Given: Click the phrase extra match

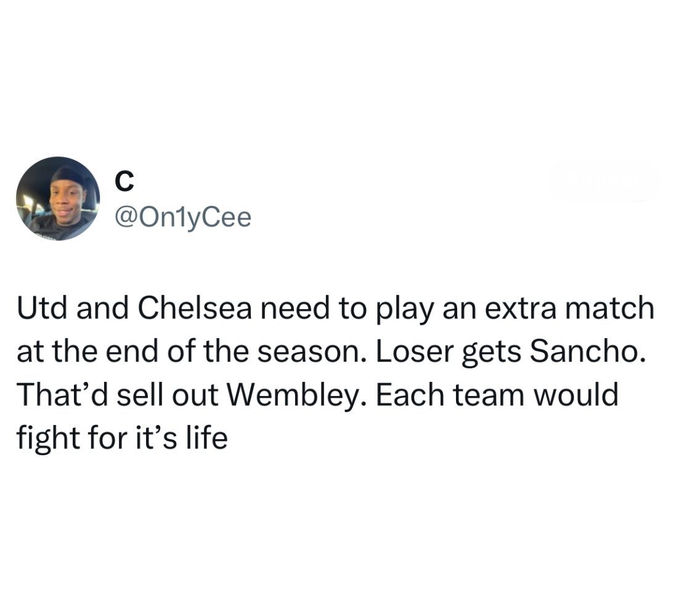Looking at the screenshot, I should pos(569,308).
